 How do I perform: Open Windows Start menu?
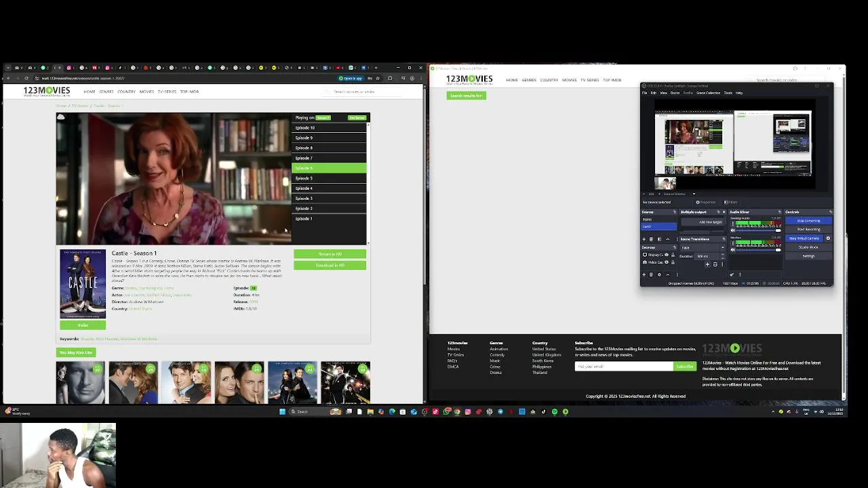coord(282,411)
